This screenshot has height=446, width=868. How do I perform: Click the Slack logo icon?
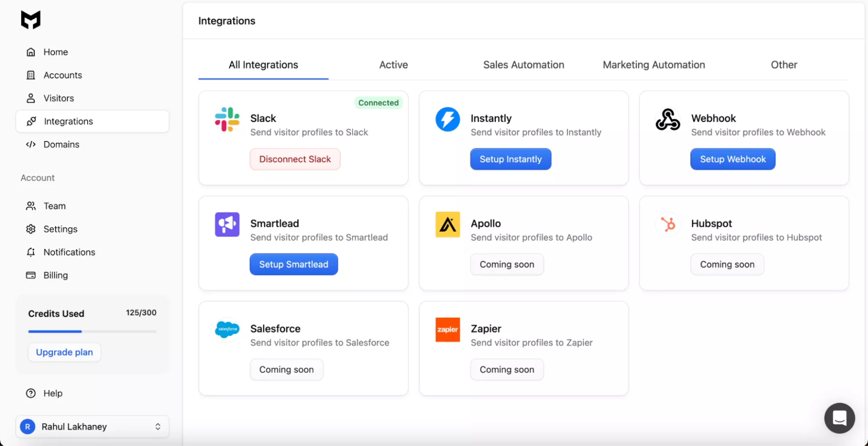227,119
